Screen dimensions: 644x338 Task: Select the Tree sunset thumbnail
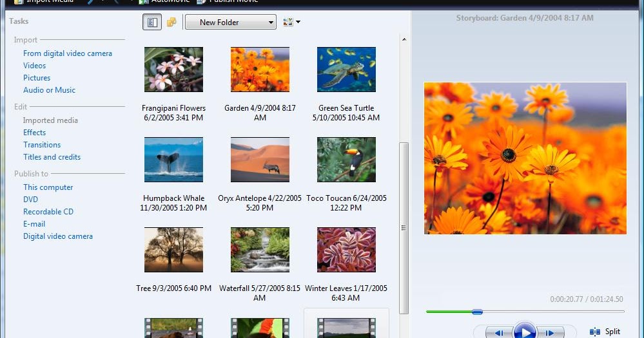click(174, 250)
